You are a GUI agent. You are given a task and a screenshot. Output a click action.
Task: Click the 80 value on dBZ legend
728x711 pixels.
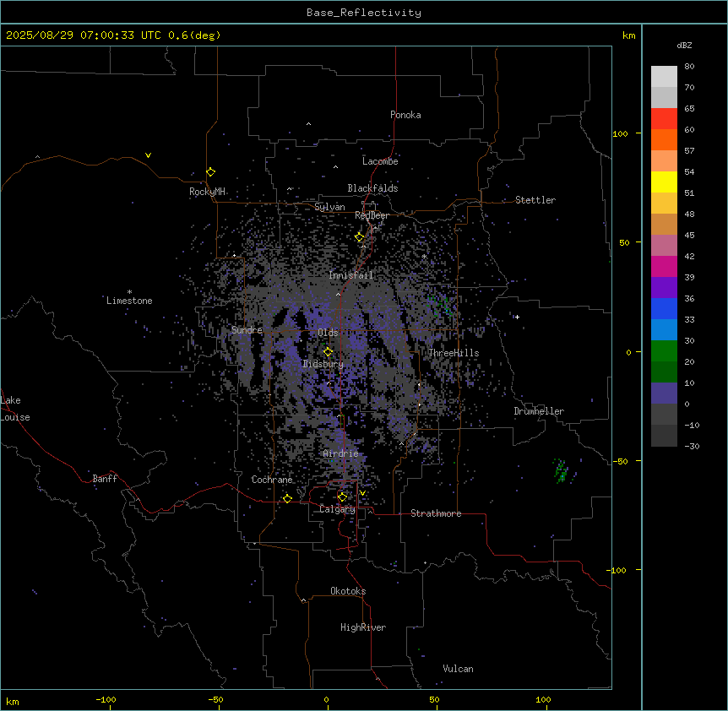point(689,67)
